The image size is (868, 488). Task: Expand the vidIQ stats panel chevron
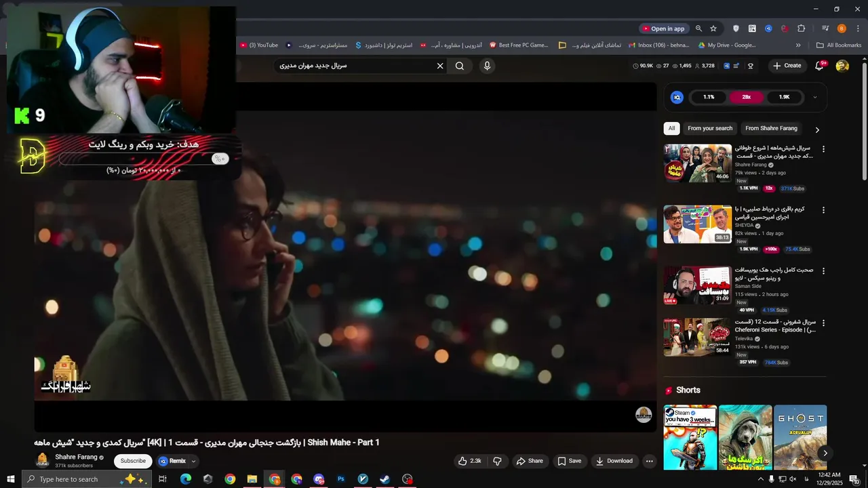814,97
